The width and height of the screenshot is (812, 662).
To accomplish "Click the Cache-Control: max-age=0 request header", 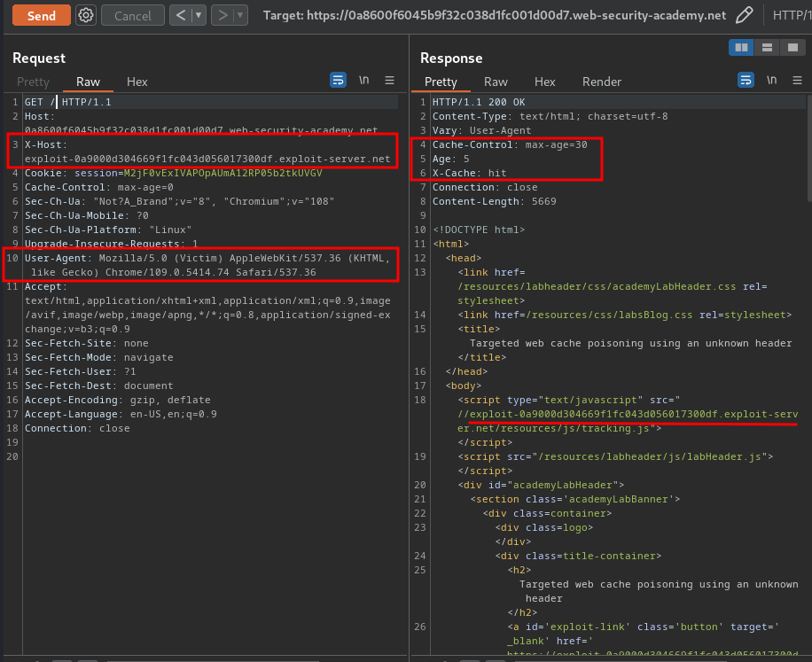I will click(99, 187).
